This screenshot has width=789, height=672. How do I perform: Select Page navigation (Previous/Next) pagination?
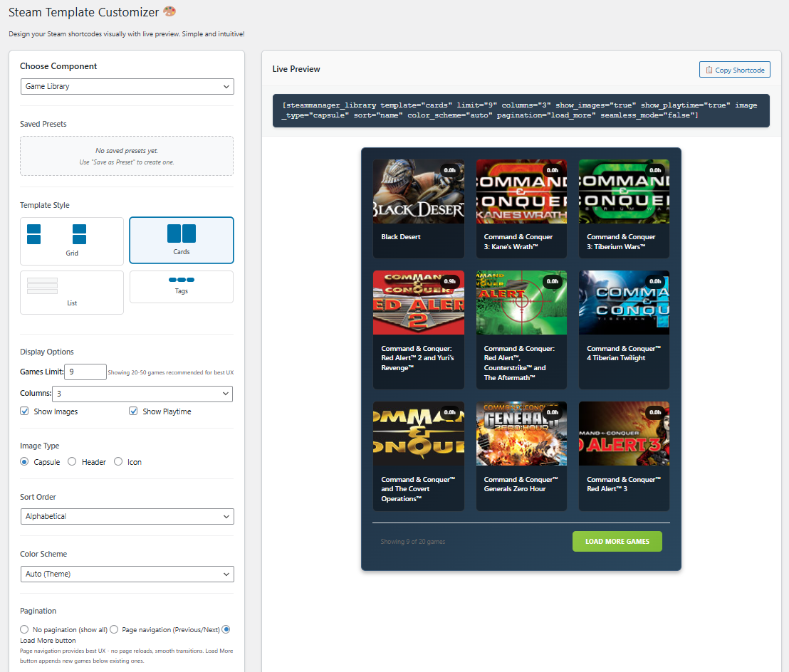coord(114,629)
